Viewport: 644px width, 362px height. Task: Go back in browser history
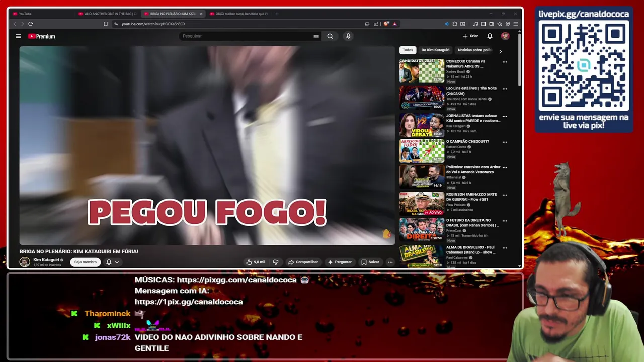click(x=15, y=24)
